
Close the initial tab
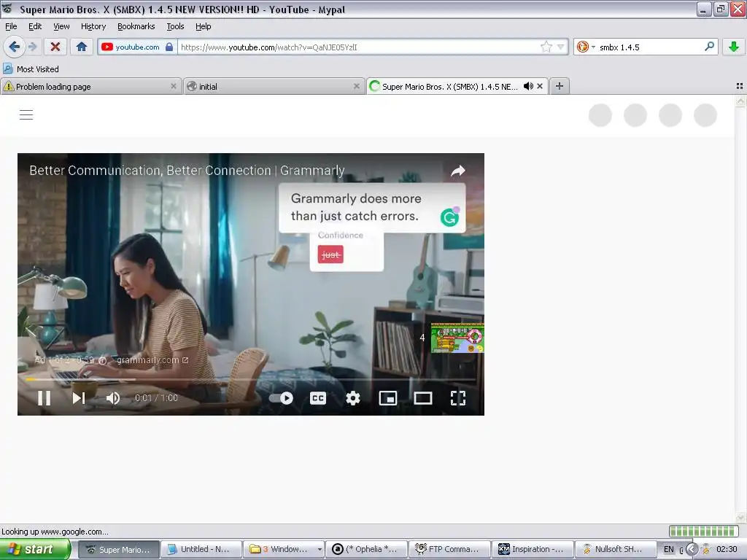(356, 86)
